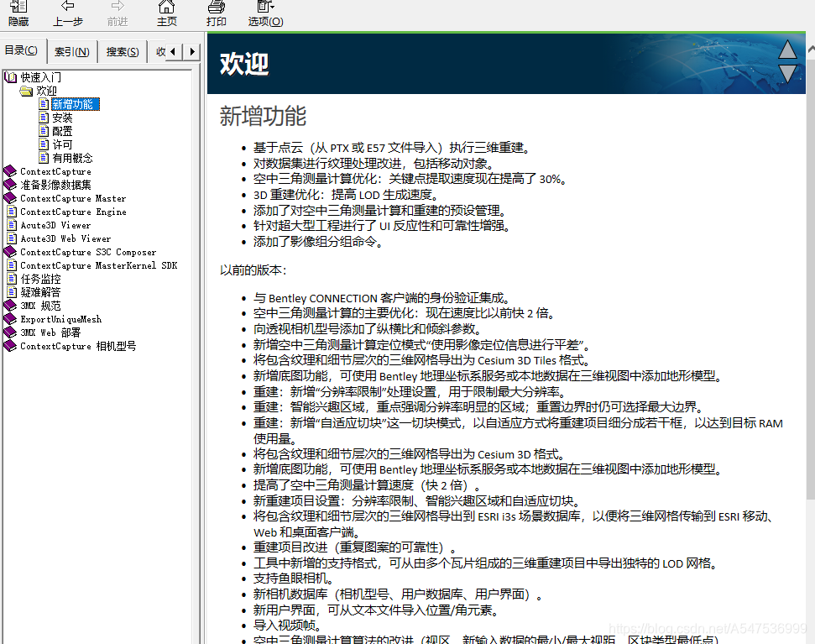Click the down triangle in 欢迎 banner
This screenshot has height=644, width=815.
(787, 73)
